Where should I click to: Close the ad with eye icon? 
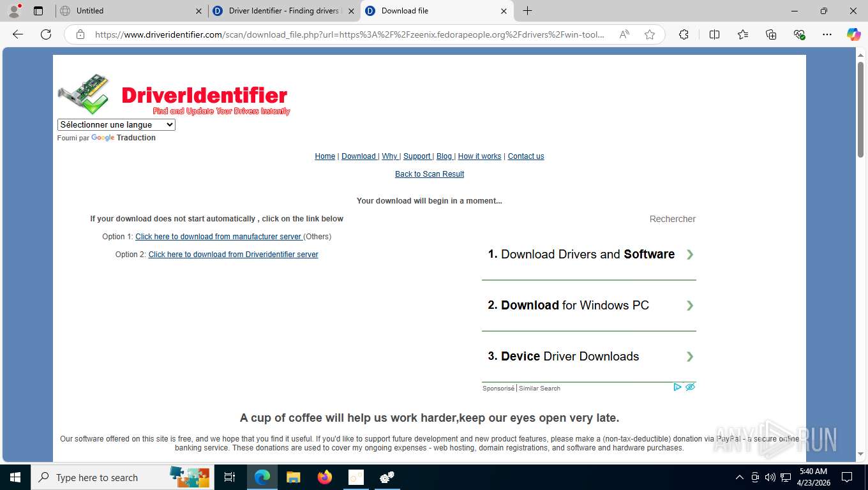(690, 387)
